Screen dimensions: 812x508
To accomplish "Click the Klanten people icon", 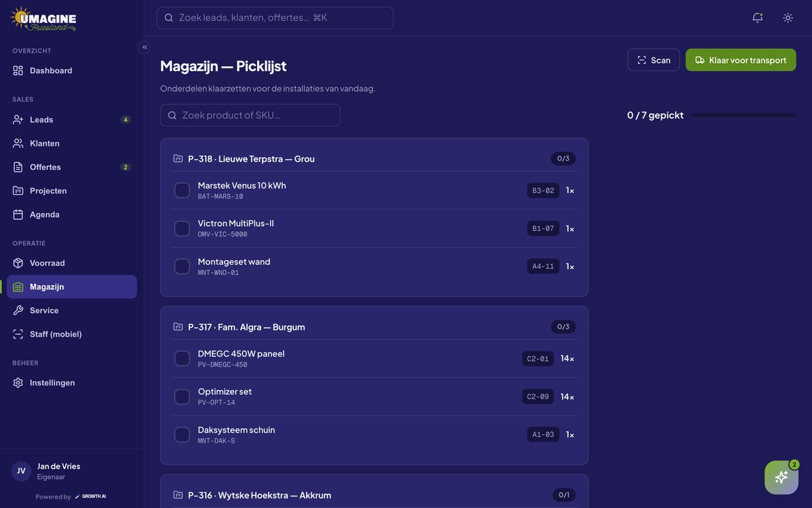I will tap(18, 144).
